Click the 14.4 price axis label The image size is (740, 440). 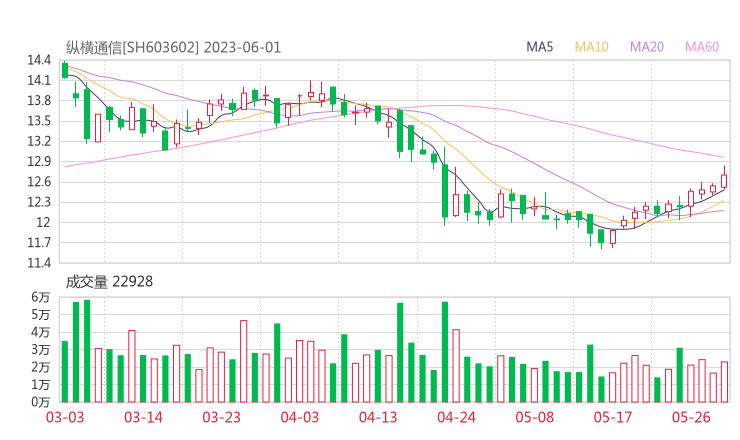tap(39, 60)
